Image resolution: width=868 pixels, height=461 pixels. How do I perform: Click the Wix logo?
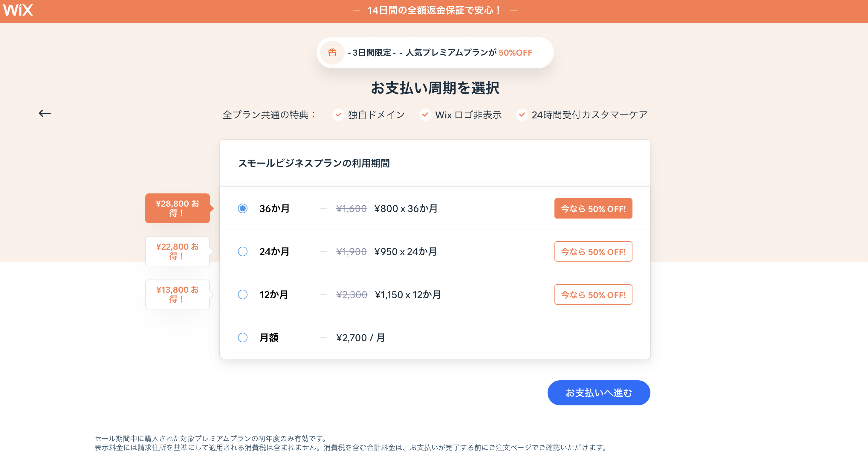point(18,10)
